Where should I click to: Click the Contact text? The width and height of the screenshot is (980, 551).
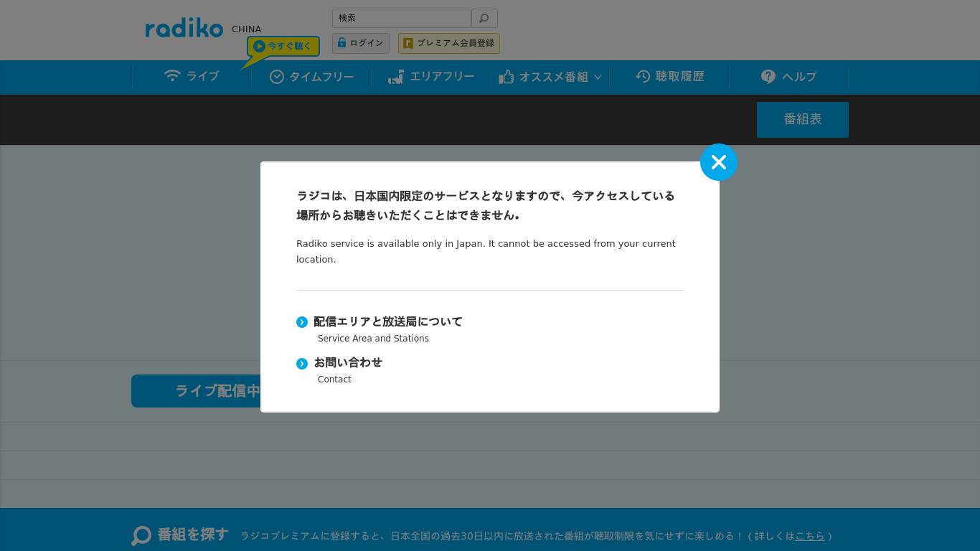click(x=334, y=380)
